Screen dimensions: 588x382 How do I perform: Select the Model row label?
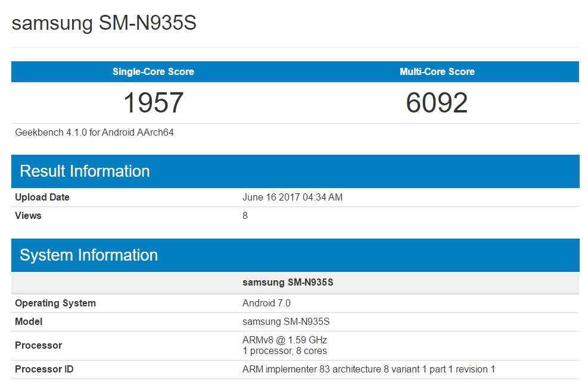click(29, 321)
